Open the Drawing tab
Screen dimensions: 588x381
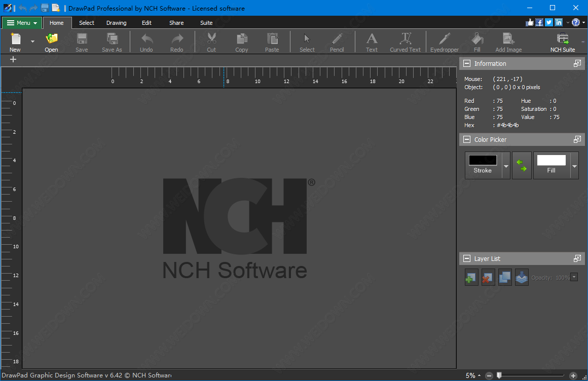point(116,23)
